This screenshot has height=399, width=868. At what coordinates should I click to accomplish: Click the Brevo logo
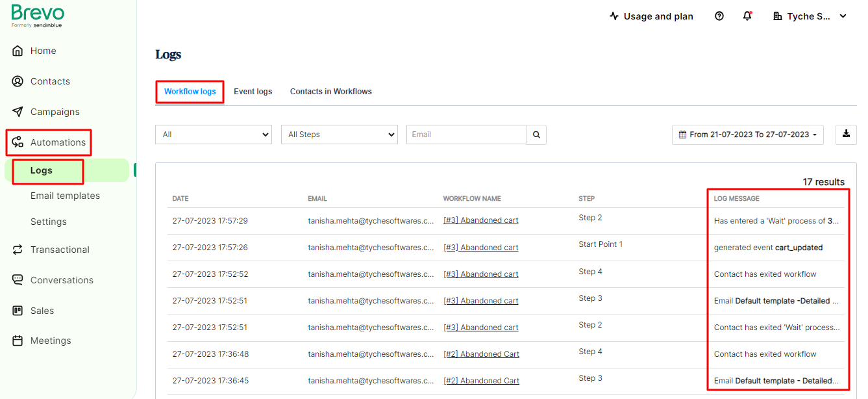tap(38, 16)
